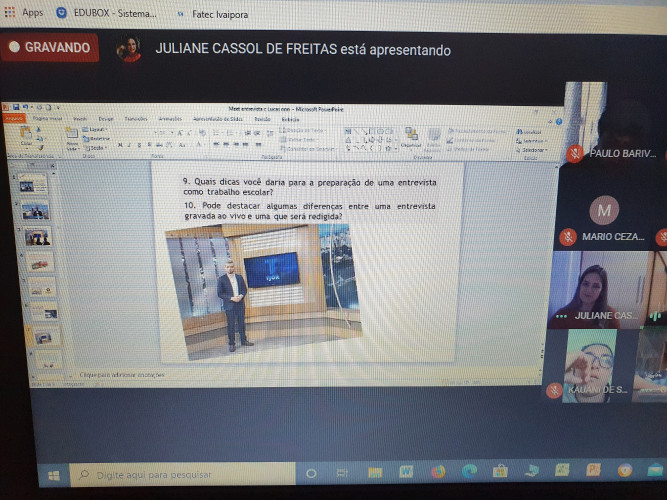Screen dimensions: 667x500
Task: Open the Microsoft Store taskbar icon
Action: click(x=499, y=471)
